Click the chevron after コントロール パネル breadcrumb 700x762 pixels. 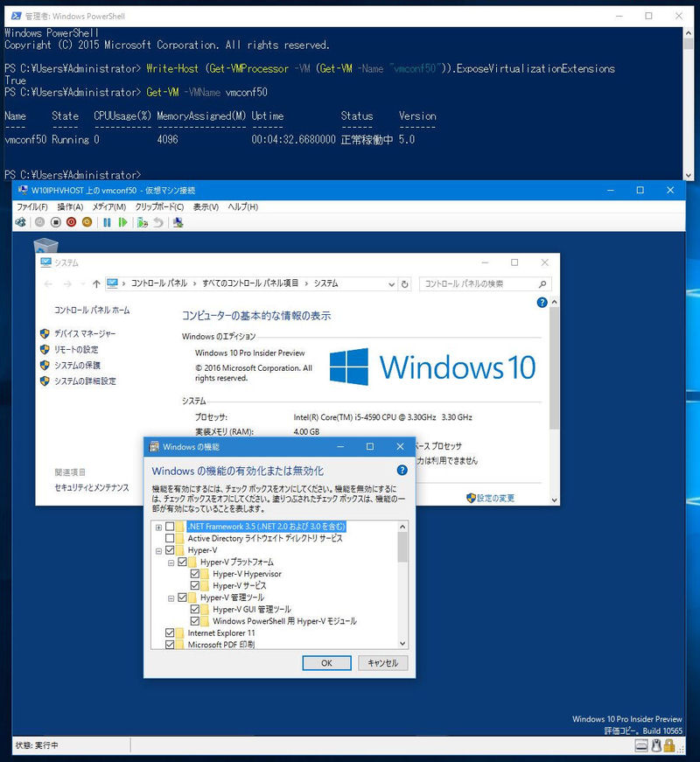[194, 283]
